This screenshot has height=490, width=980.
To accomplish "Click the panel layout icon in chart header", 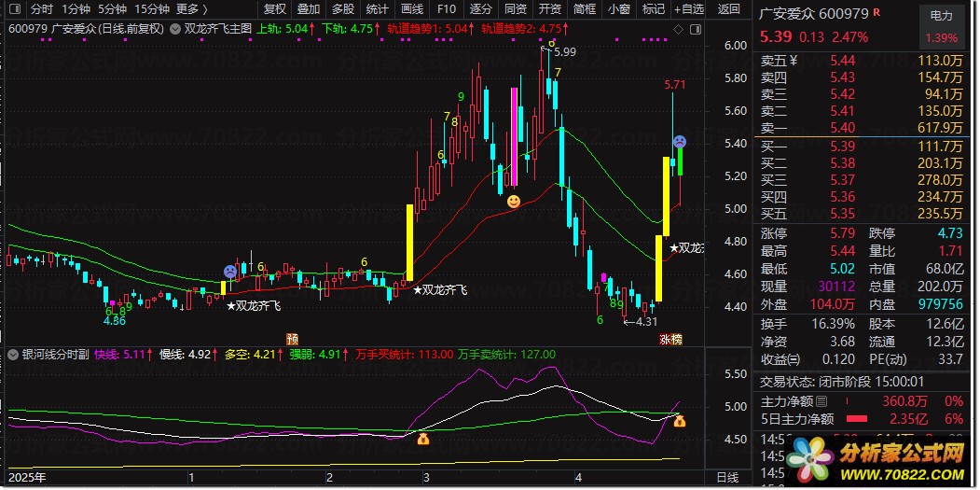I will tap(695, 30).
